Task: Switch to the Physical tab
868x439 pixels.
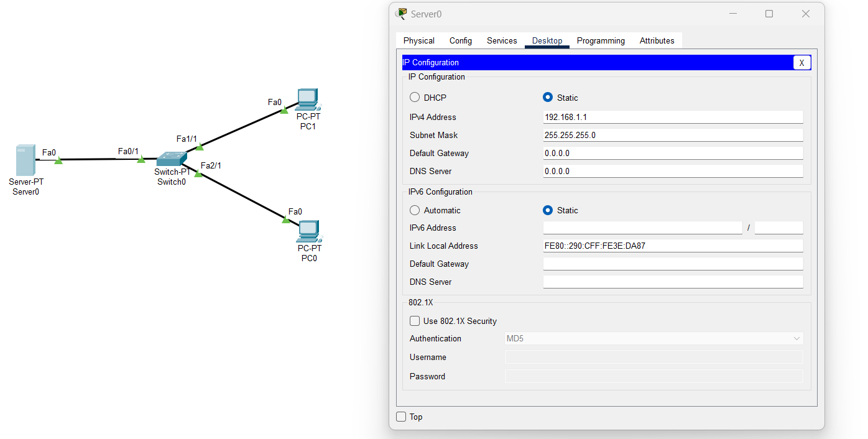Action: click(x=418, y=40)
